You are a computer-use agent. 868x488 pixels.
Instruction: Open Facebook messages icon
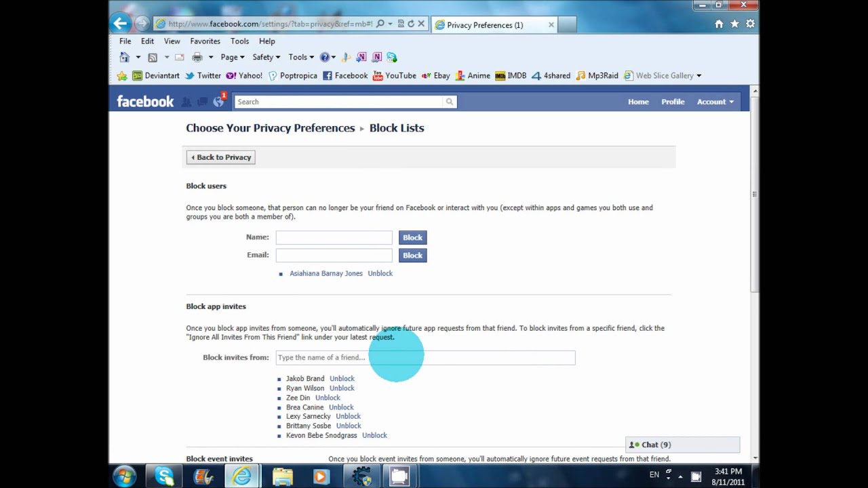[202, 102]
